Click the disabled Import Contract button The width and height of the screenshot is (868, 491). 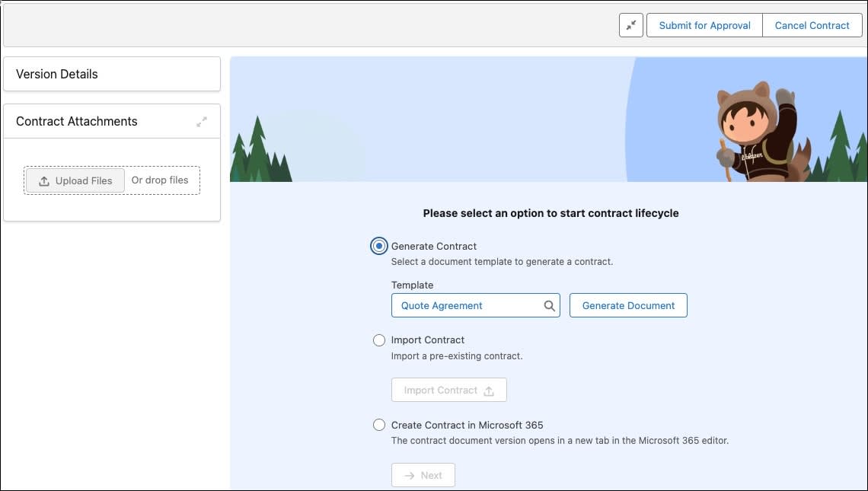pos(449,391)
